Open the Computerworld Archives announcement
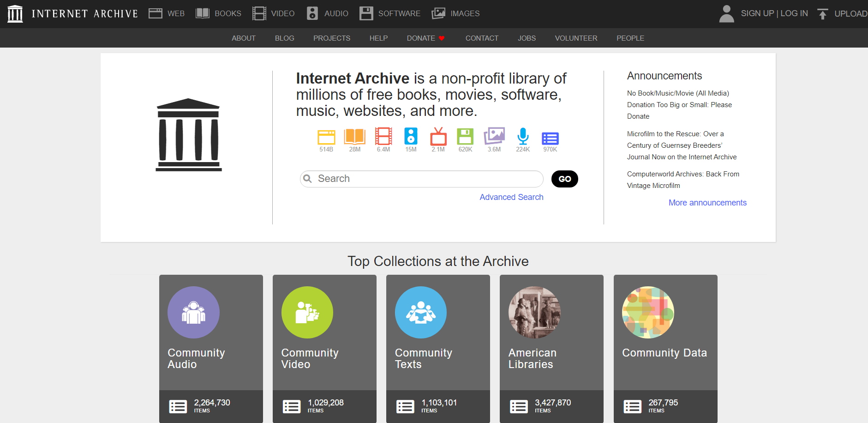 [x=683, y=180]
